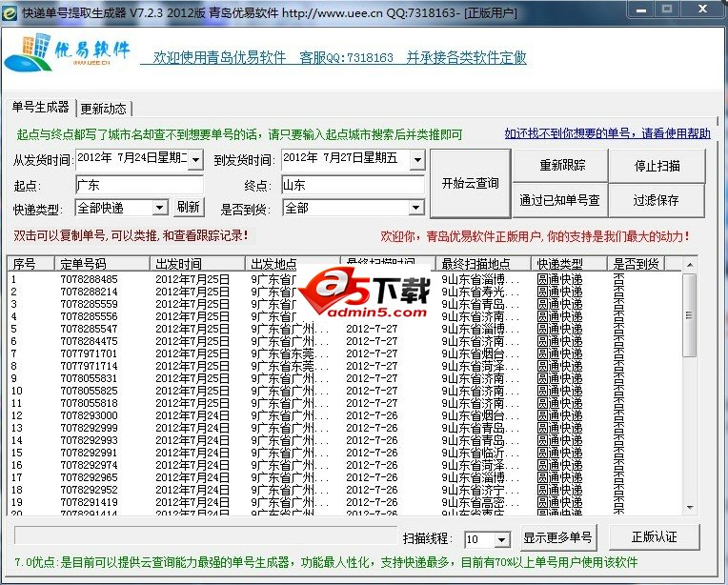Click the app icon in the title bar

coord(10,12)
